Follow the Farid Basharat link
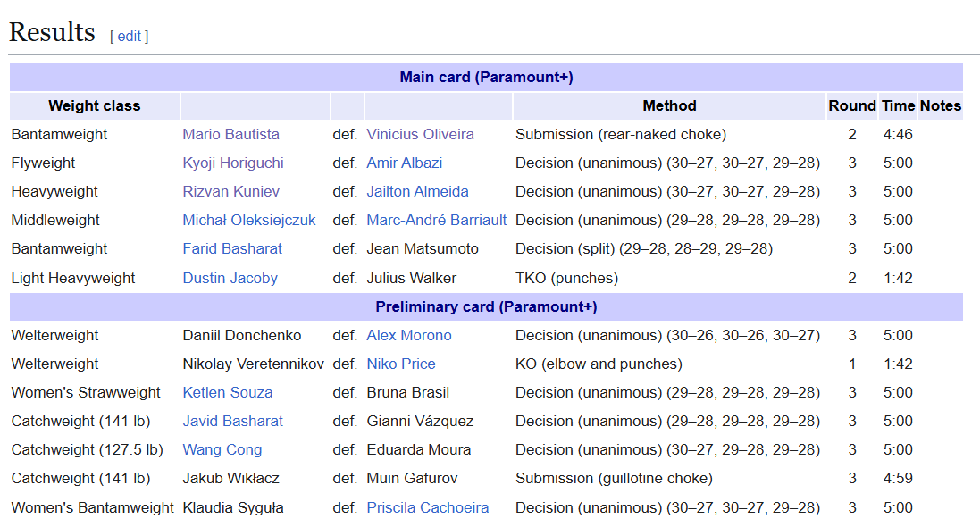The height and width of the screenshot is (519, 980). (x=232, y=248)
